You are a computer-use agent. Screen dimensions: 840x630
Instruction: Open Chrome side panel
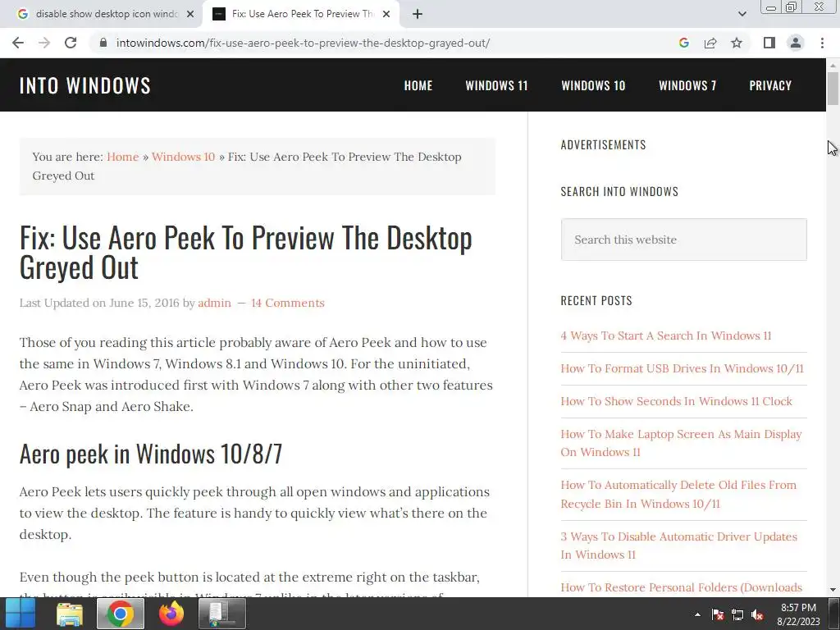[x=769, y=43]
